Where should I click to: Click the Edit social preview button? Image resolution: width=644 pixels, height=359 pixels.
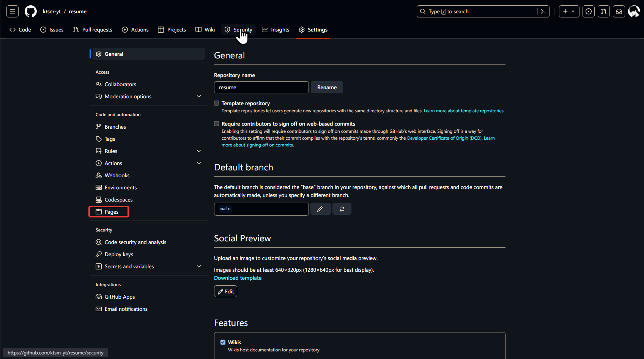tap(226, 291)
